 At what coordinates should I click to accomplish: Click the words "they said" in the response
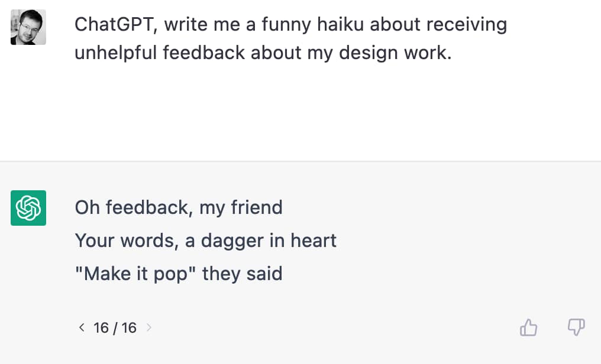[243, 274]
